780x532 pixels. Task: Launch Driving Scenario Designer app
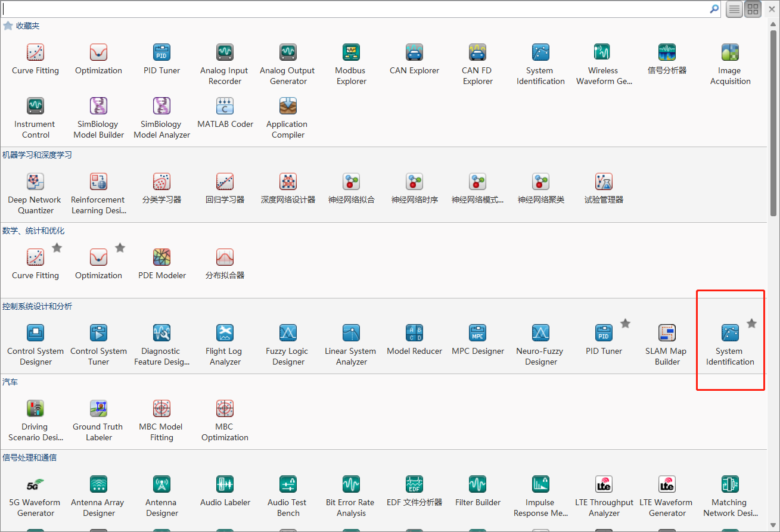(36, 421)
